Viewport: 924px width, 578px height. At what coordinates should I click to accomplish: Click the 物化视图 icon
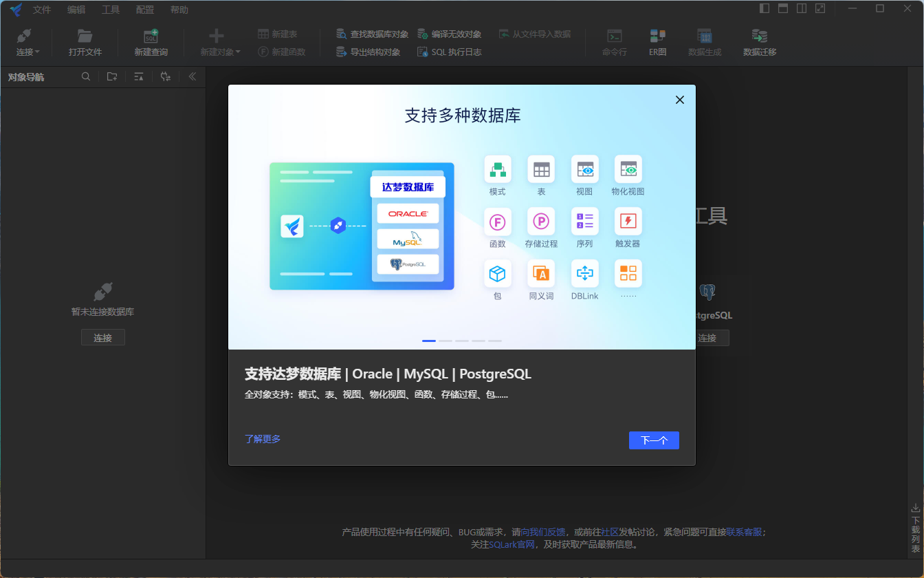coord(628,169)
